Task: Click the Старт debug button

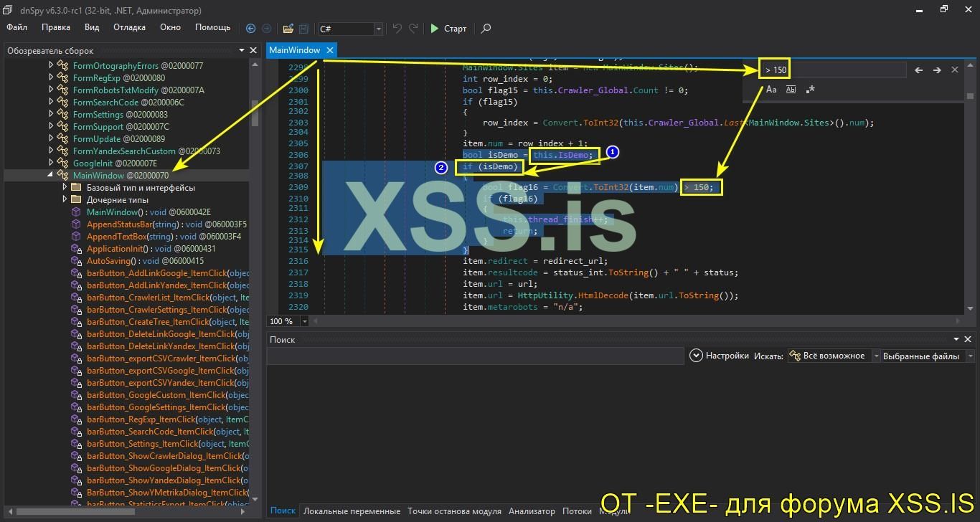Action: pos(448,29)
